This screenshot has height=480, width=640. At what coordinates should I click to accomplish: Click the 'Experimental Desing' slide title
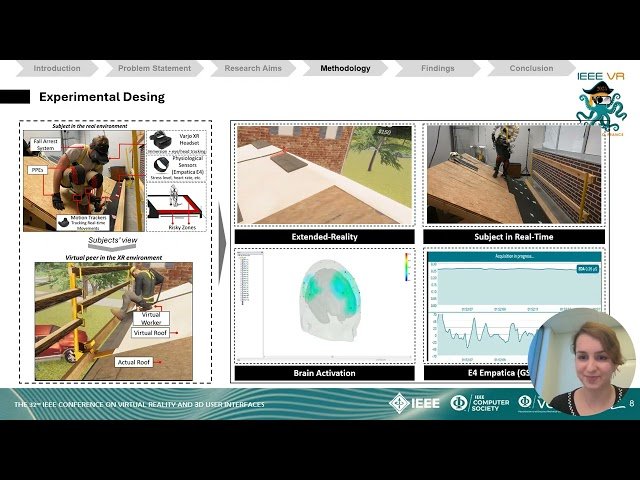pyautogui.click(x=102, y=97)
